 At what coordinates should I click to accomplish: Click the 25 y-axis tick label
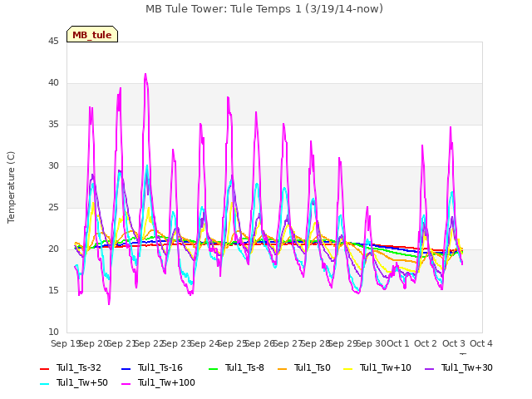[x=53, y=207]
